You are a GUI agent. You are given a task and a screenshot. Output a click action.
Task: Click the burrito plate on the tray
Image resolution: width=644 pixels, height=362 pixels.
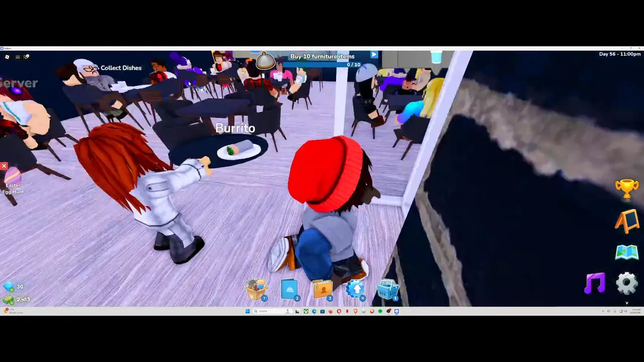tap(239, 150)
